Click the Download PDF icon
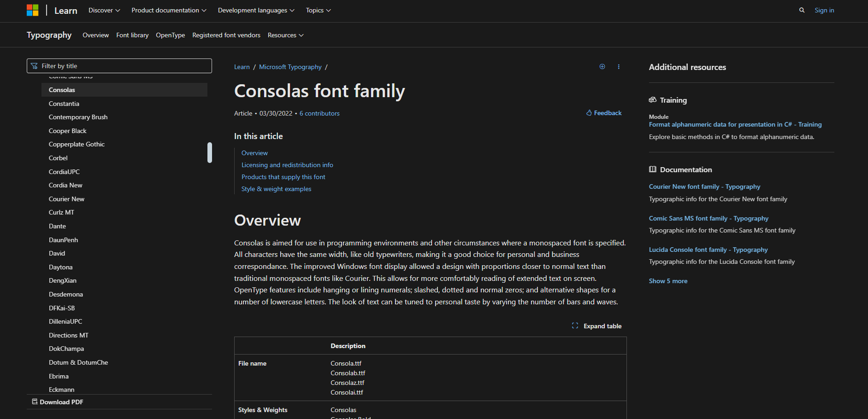Screen dimensions: 868x419 pyautogui.click(x=35, y=402)
